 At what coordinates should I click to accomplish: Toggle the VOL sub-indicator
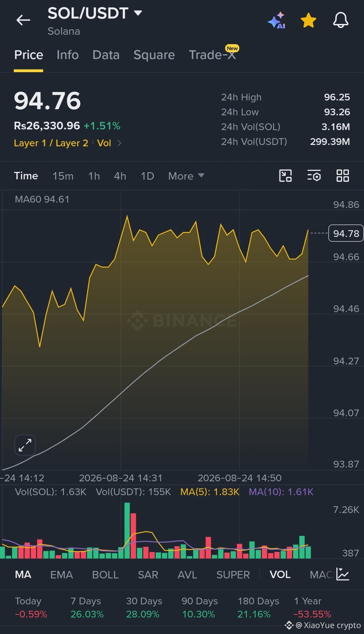280,575
